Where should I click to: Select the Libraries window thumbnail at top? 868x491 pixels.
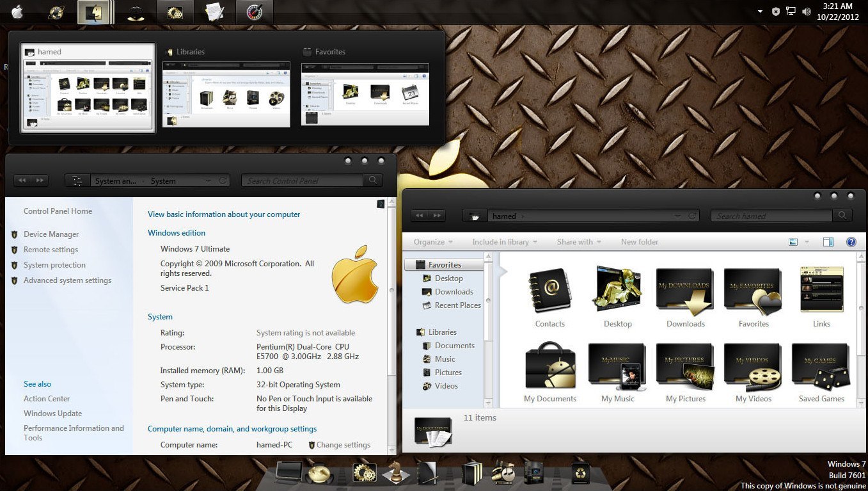click(x=226, y=93)
